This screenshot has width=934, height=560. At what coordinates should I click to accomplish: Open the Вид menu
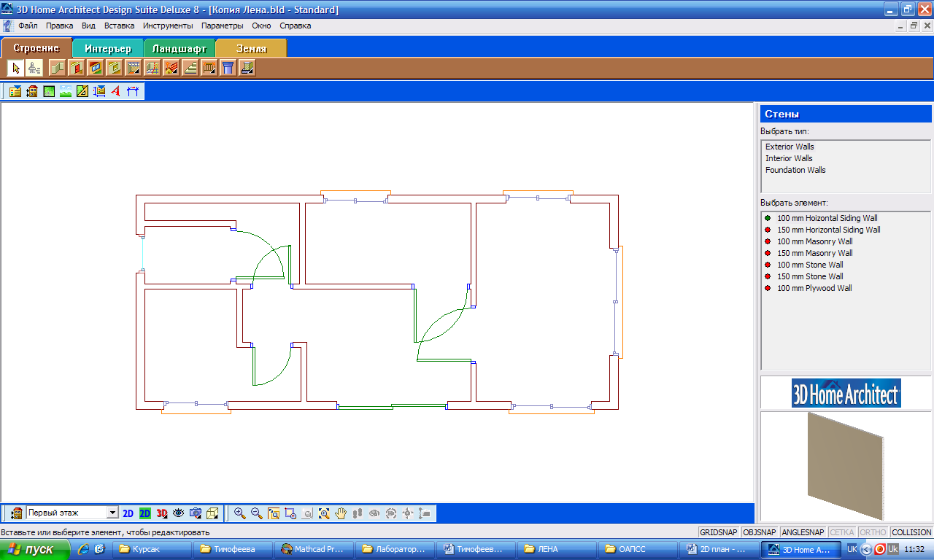[88, 26]
